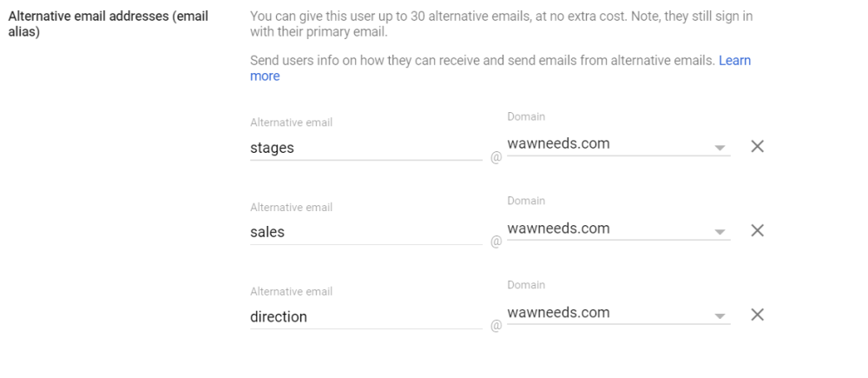The height and width of the screenshot is (378, 868).
Task: Click the stages alternative email field
Action: [x=365, y=148]
